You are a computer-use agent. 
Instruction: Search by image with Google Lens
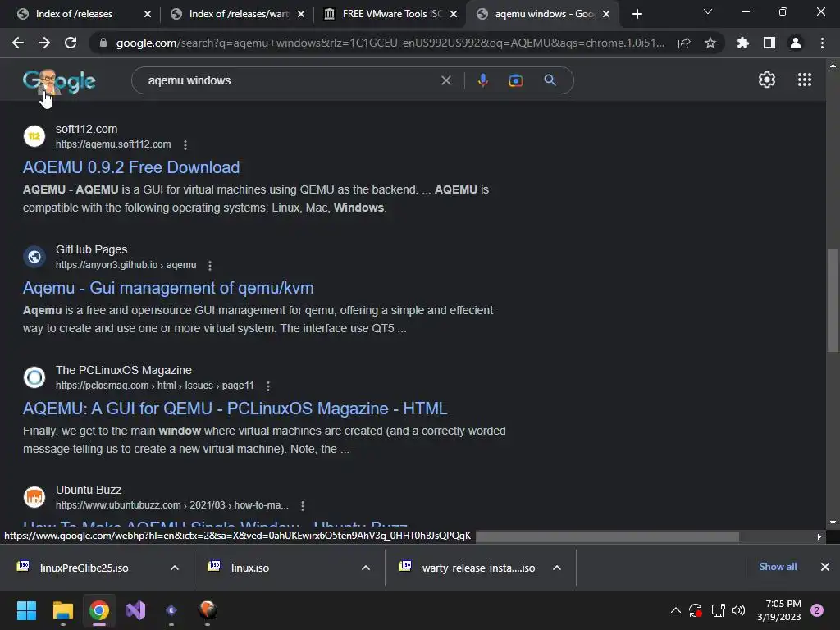tap(516, 80)
